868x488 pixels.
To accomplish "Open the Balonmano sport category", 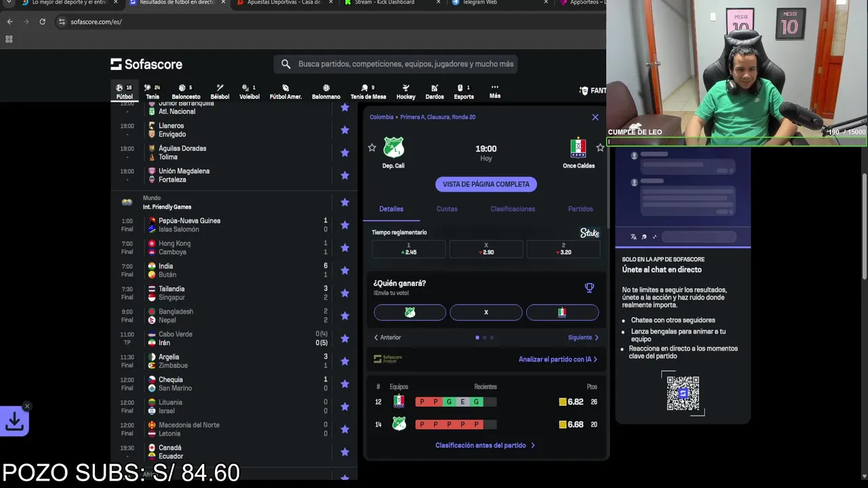I will tap(326, 91).
